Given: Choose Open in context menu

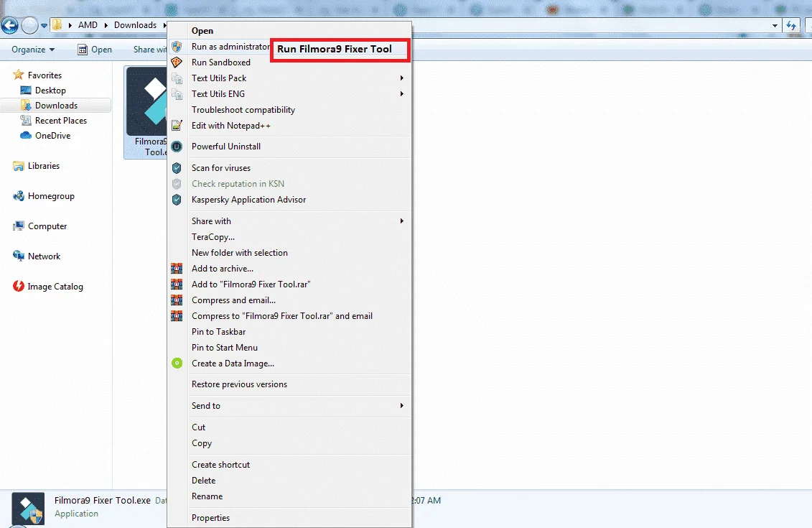Looking at the screenshot, I should (289, 31).
